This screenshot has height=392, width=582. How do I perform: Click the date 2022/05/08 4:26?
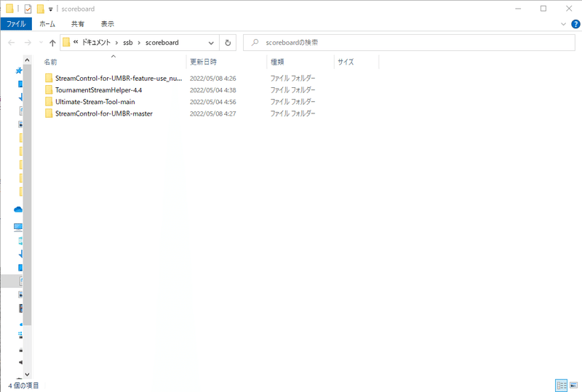tap(212, 79)
